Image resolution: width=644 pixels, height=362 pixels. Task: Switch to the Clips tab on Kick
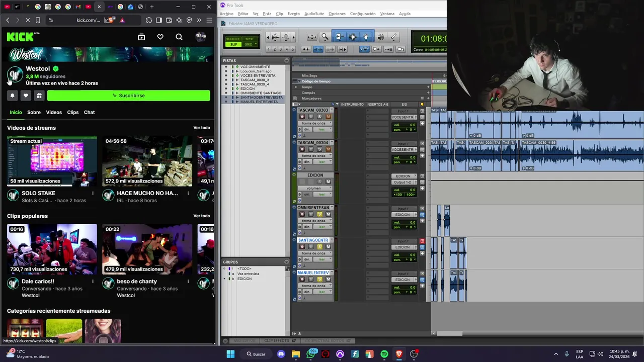coord(73,112)
